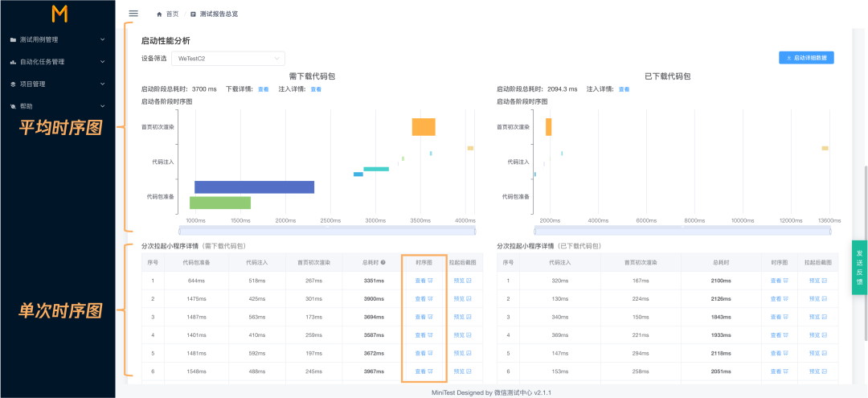Select the 3351ms total time cell
The image size is (868, 398).
(x=374, y=281)
